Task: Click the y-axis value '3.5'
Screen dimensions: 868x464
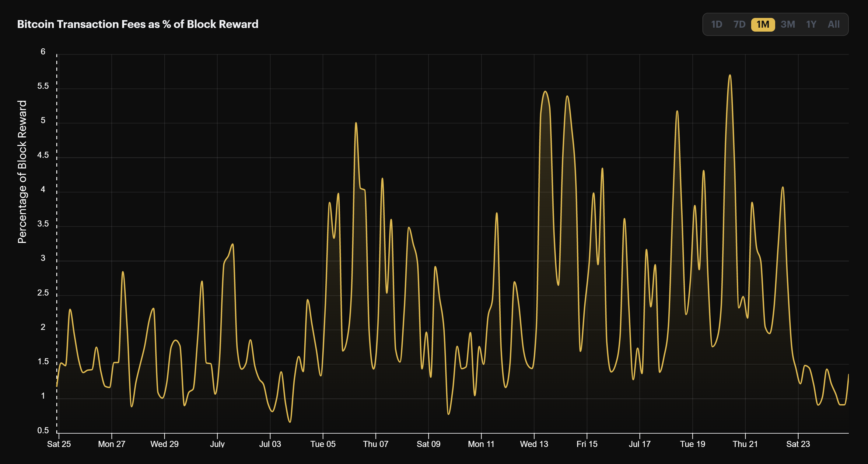Action: 43,223
